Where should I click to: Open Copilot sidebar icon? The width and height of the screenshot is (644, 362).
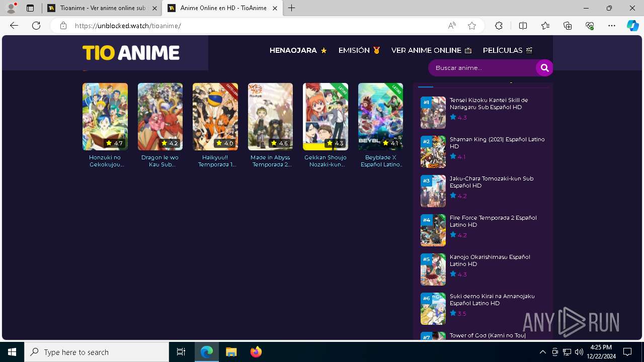tap(633, 26)
